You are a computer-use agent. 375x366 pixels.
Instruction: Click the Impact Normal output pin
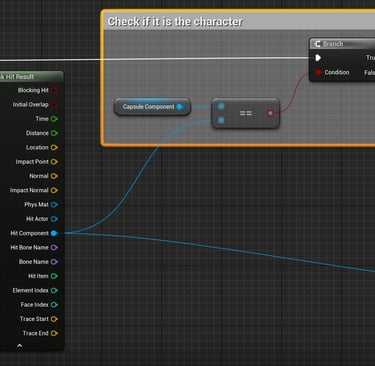pos(54,190)
